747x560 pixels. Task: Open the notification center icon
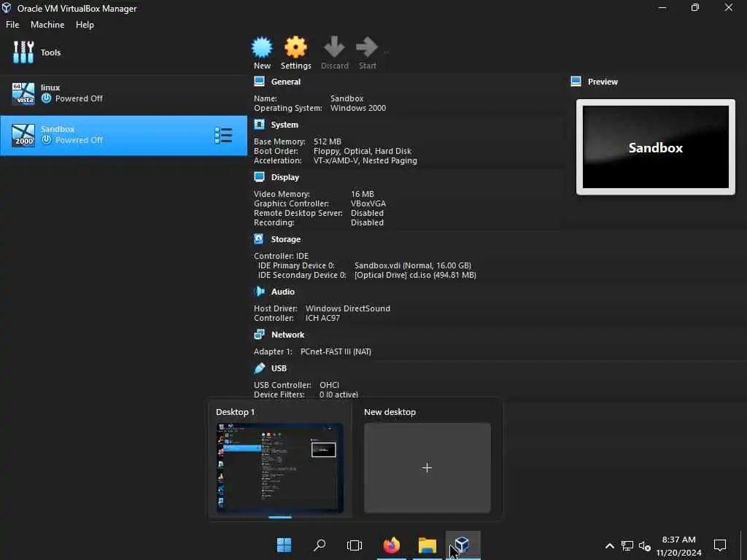[x=720, y=545]
